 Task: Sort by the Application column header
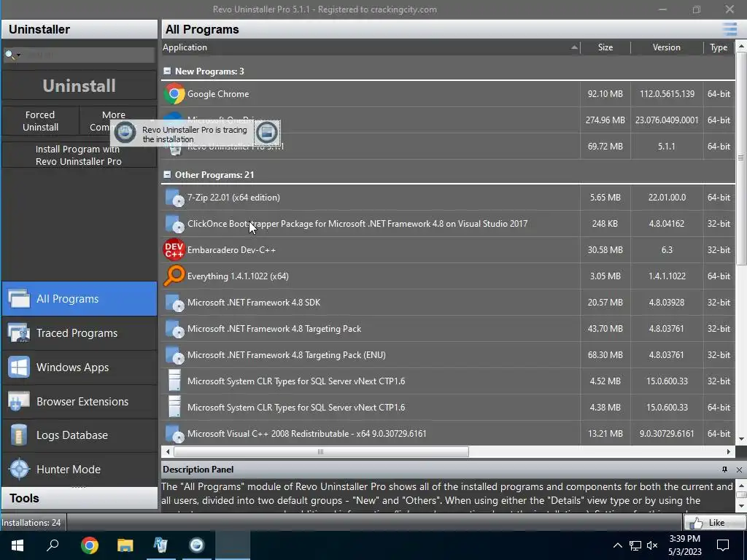(x=371, y=47)
